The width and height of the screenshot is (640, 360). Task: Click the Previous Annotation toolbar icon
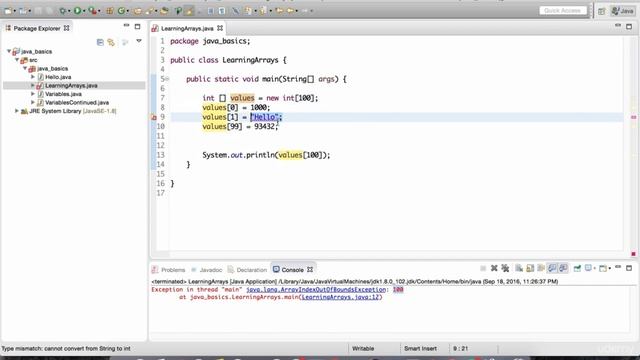262,11
